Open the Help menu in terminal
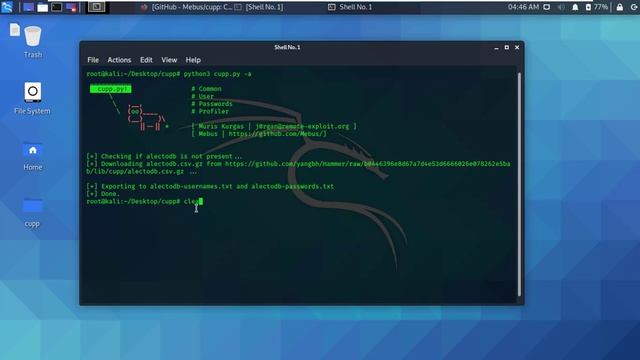 point(193,60)
